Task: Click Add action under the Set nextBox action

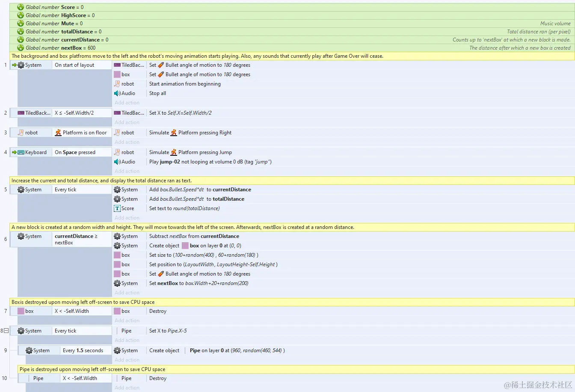Action: [127, 293]
